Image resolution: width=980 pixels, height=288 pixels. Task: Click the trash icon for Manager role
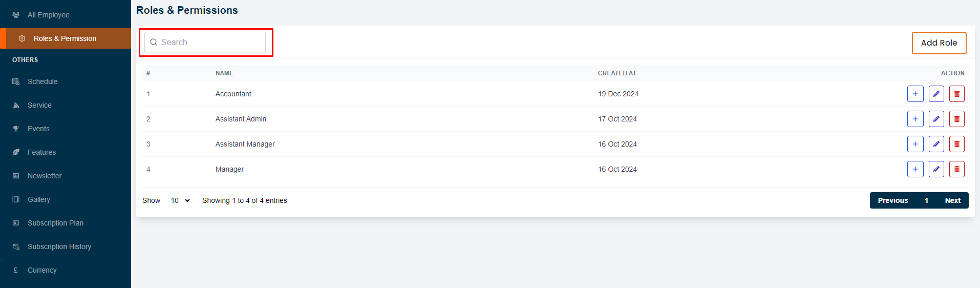pos(956,169)
